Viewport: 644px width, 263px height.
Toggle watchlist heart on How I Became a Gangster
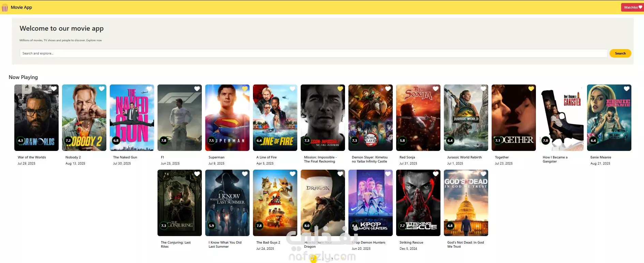[579, 89]
